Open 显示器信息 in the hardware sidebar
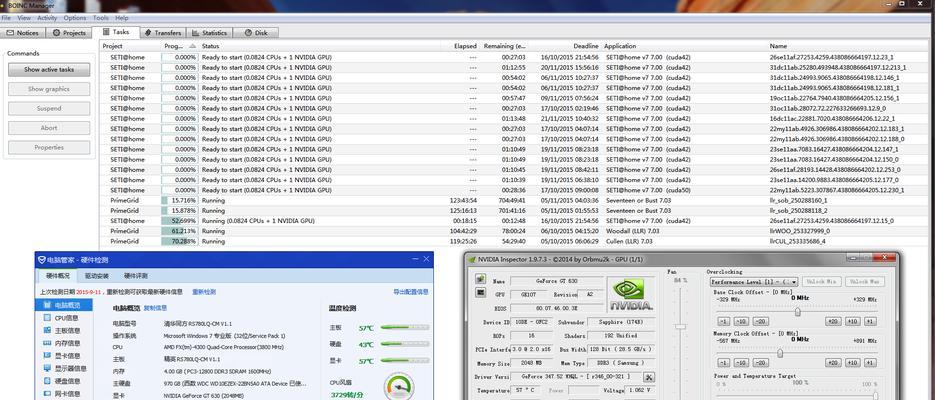Image resolution: width=935 pixels, height=400 pixels. click(64, 368)
